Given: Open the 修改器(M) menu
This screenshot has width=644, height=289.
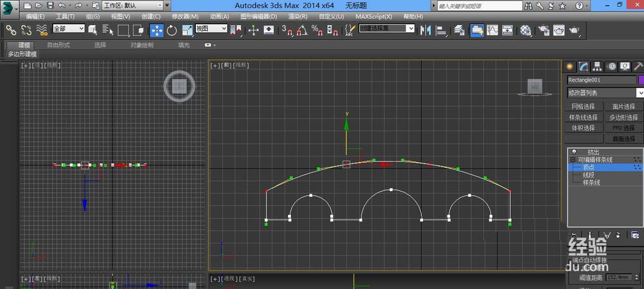Looking at the screenshot, I should 185,17.
